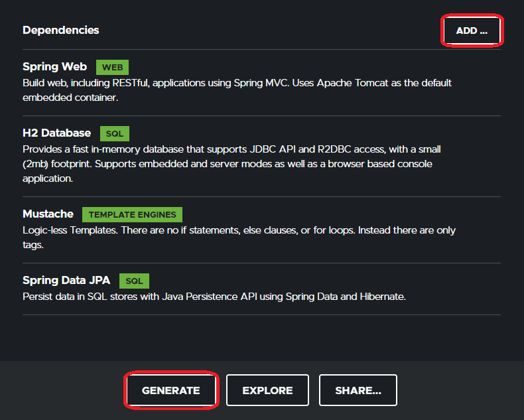Click the SQL tag beside H2 Database
The height and width of the screenshot is (420, 524).
(x=115, y=134)
